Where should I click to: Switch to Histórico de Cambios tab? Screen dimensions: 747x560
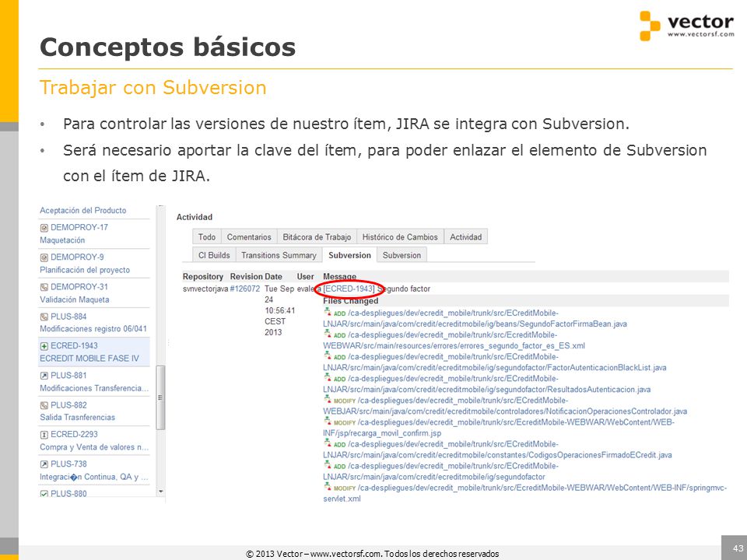click(x=400, y=236)
